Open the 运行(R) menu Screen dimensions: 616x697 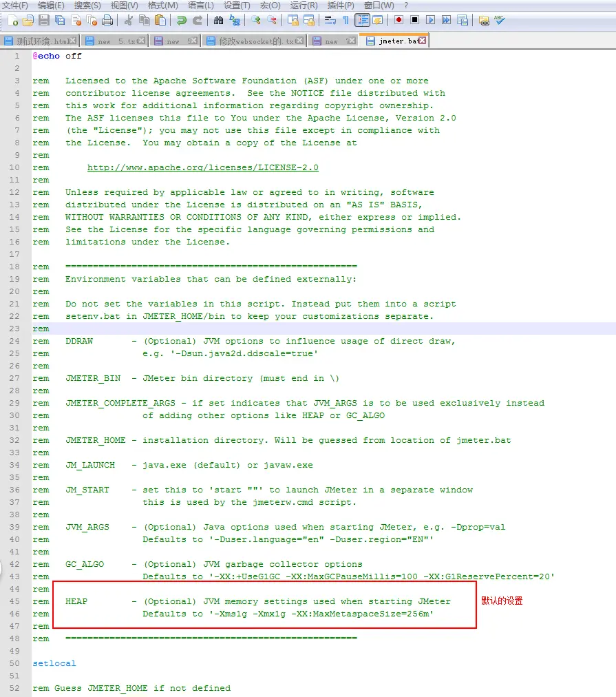pos(304,6)
